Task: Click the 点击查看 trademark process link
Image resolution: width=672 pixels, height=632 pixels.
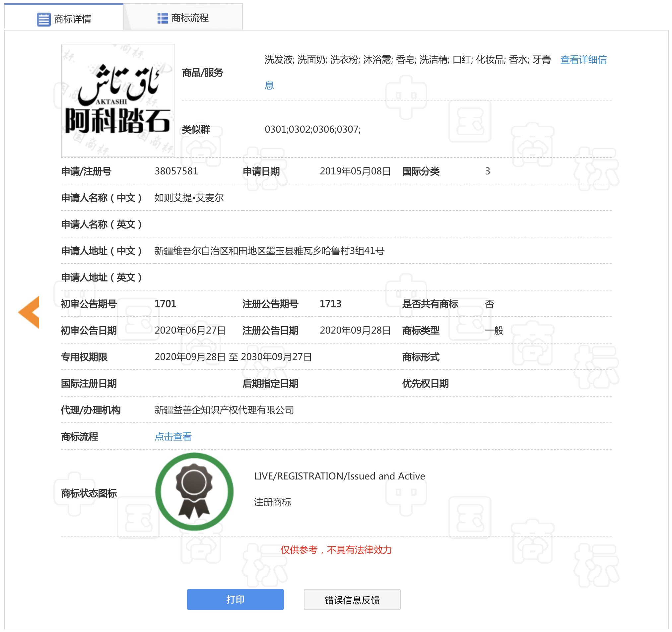Action: (173, 437)
